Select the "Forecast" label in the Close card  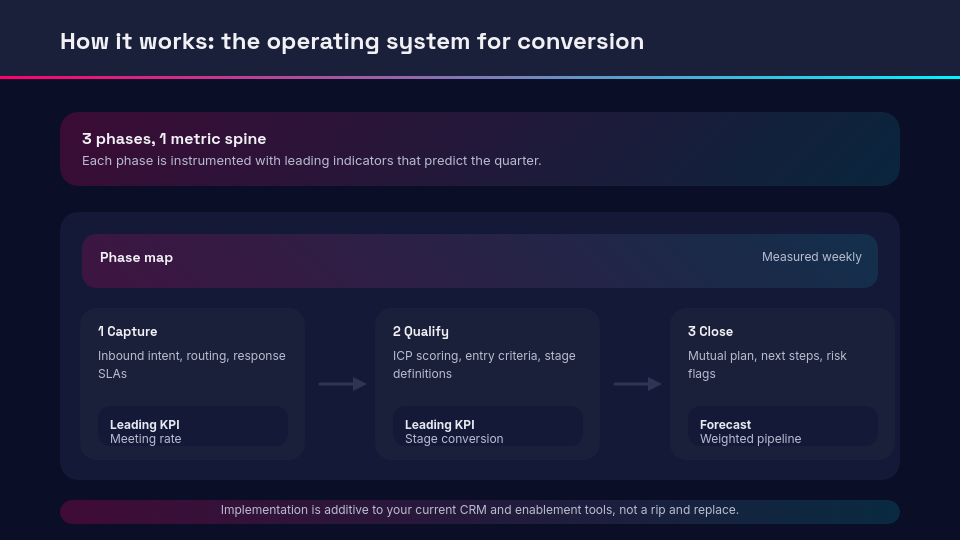[725, 425]
